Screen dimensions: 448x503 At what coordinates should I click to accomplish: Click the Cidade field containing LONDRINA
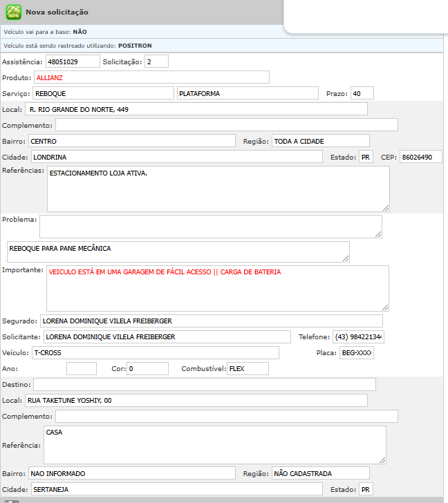(x=176, y=157)
